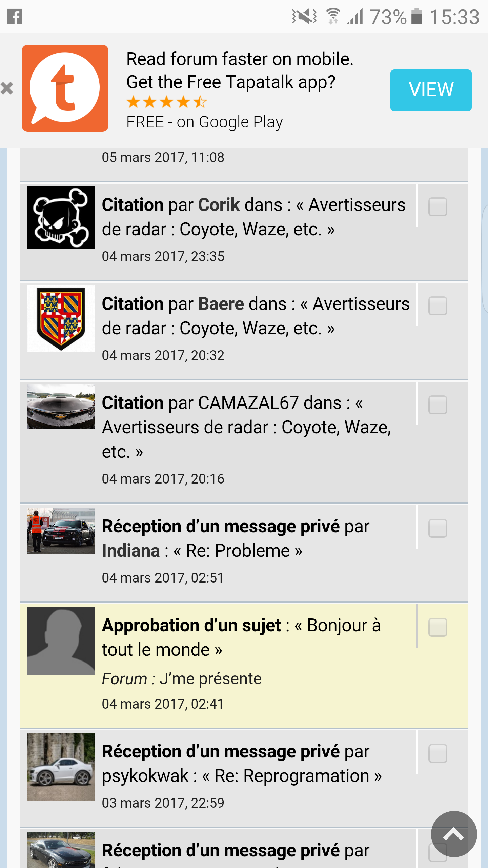Tap Indiana's striped Camaro avatar
This screenshot has width=488, height=868.
tap(61, 531)
